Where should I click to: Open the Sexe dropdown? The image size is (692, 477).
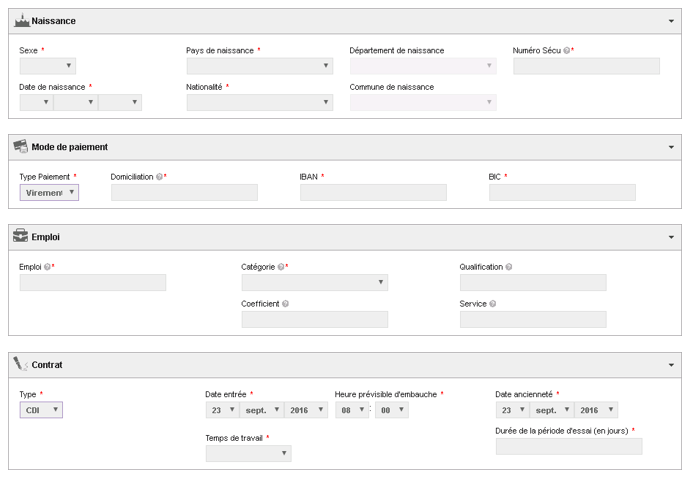coord(48,66)
